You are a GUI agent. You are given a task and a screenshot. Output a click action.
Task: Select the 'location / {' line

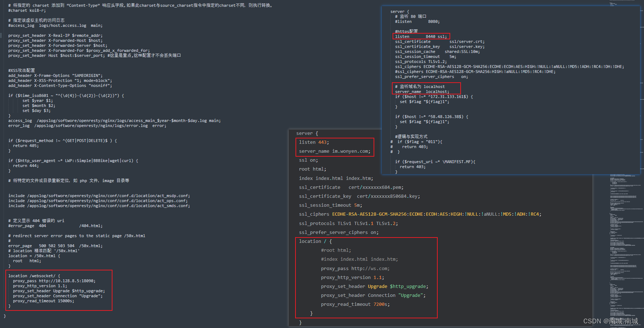[x=315, y=241]
